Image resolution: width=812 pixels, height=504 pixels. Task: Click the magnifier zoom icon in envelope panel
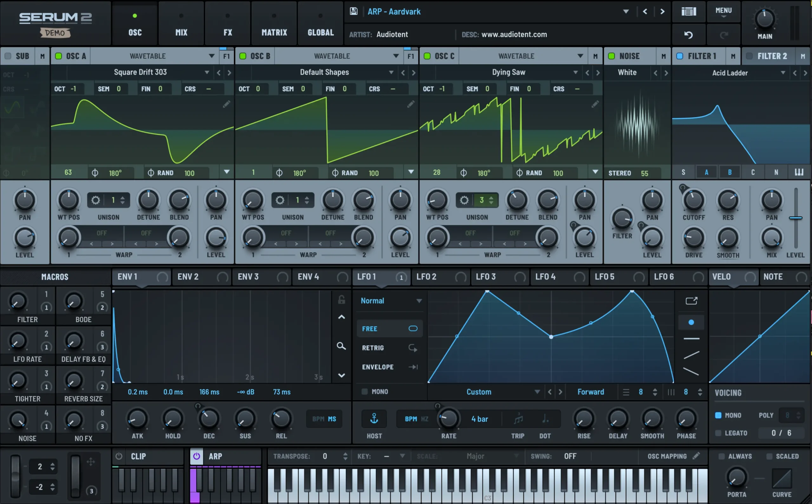pyautogui.click(x=341, y=346)
